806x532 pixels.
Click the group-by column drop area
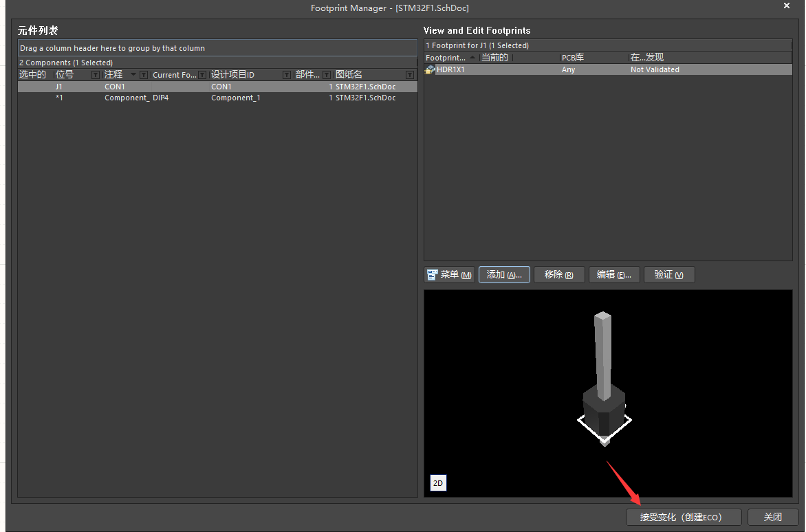(x=217, y=48)
